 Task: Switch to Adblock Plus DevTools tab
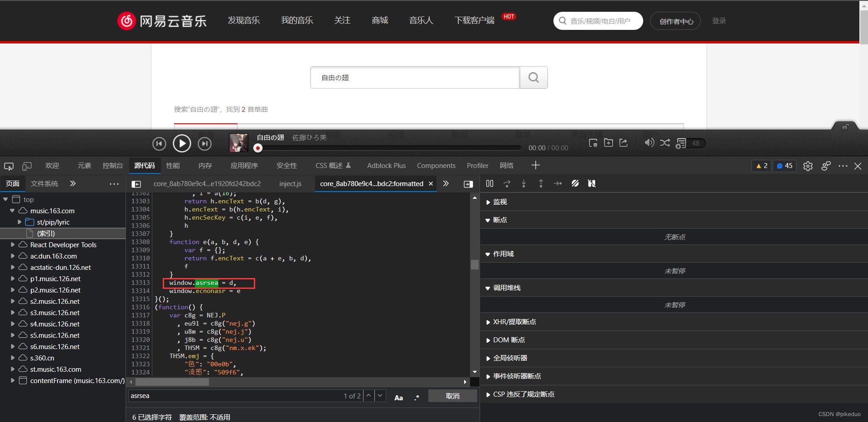386,166
